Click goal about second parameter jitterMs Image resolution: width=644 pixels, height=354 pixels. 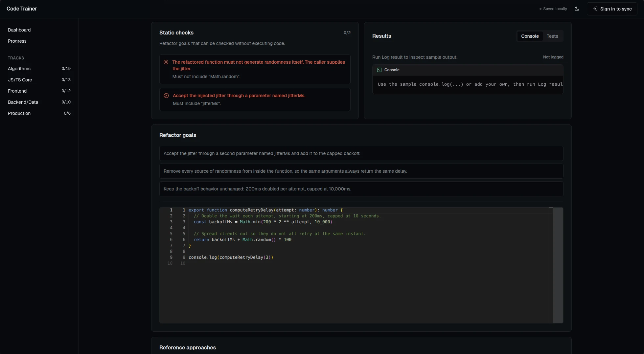[x=361, y=153]
